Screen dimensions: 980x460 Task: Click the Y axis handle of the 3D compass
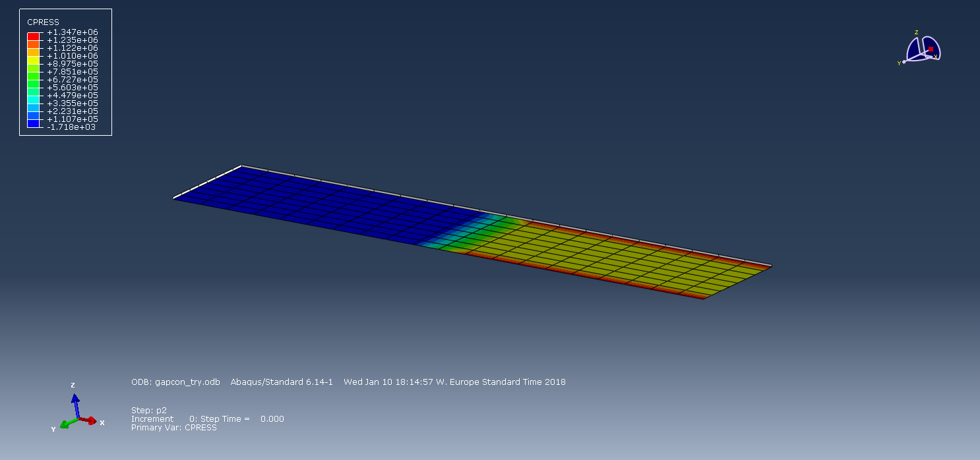click(x=904, y=62)
